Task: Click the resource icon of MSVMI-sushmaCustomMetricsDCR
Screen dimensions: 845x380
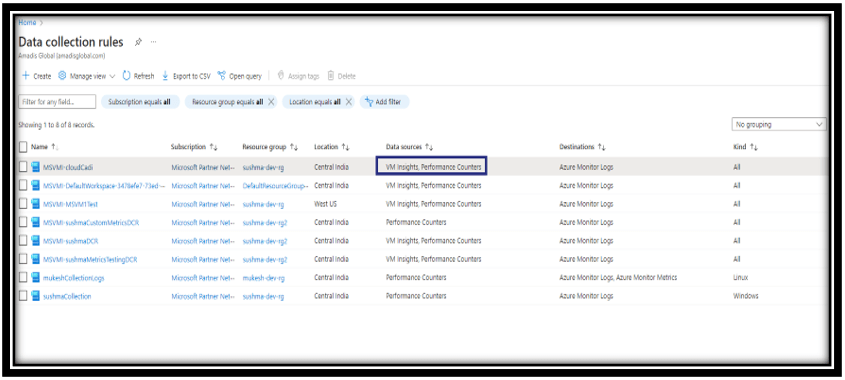Action: tap(36, 222)
